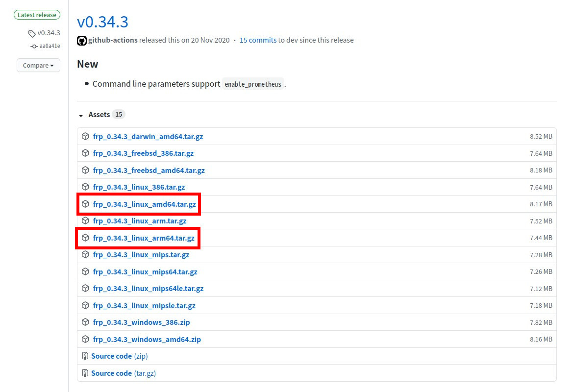The image size is (573, 392).
Task: Click the 7.82 MB file size
Action: [541, 322]
